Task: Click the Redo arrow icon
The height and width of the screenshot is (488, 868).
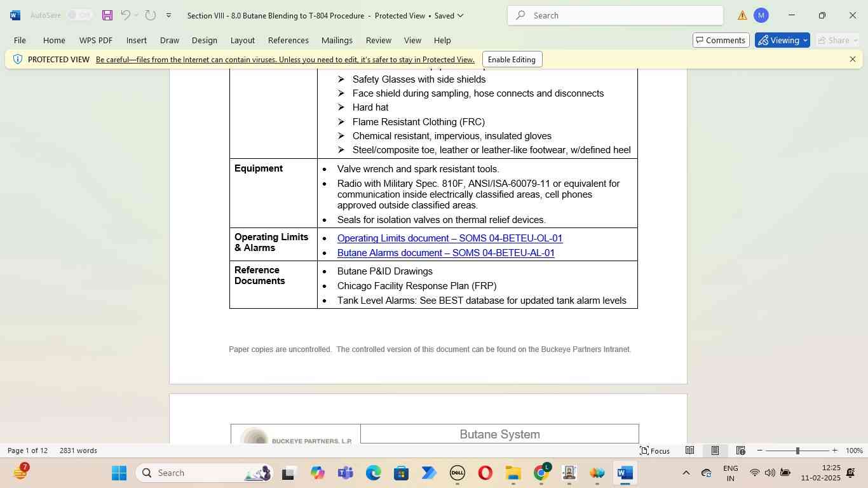Action: point(151,15)
